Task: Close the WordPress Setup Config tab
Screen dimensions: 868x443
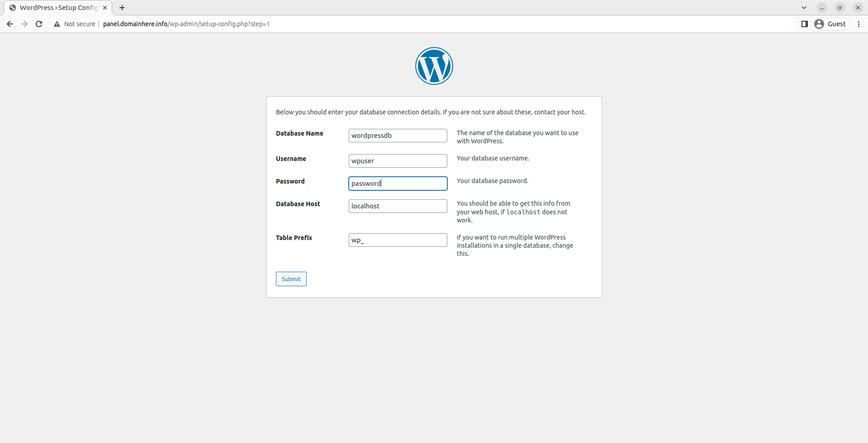Action: coord(105,8)
